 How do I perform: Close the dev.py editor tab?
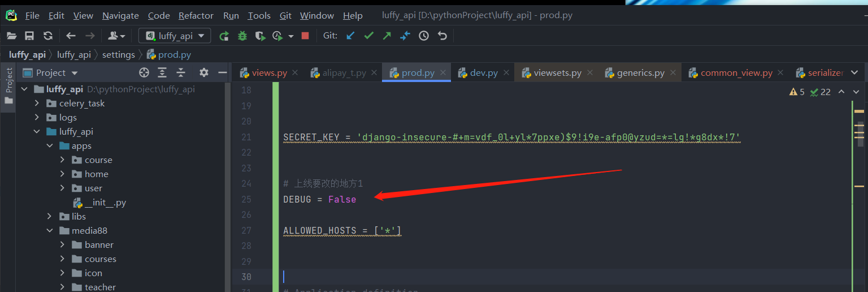506,72
